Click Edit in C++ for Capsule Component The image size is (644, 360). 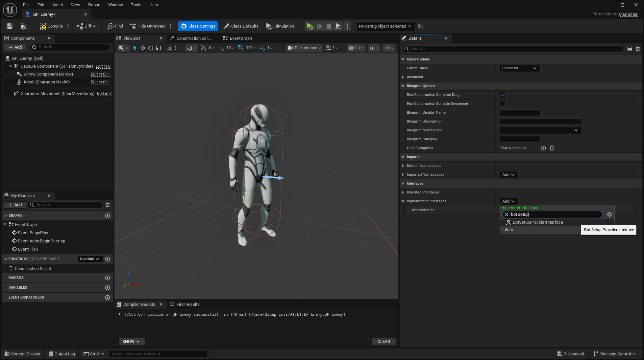(103, 66)
